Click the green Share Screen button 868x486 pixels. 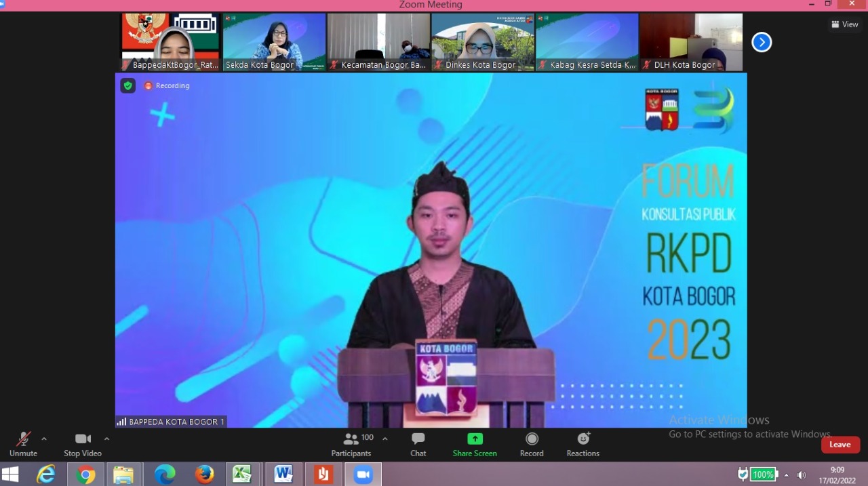pos(475,445)
